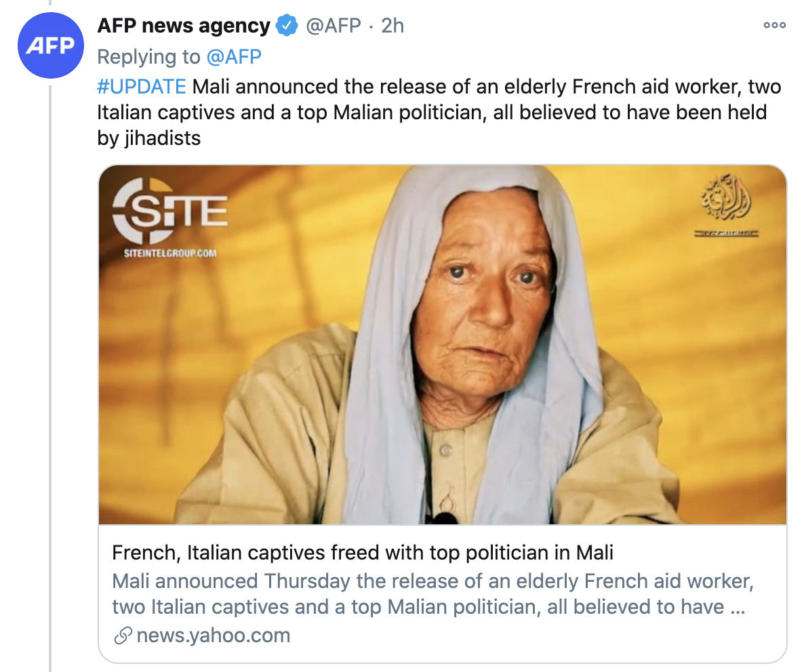Open the 2h timestamp permalink
This screenshot has height=672, width=804.
point(393,26)
